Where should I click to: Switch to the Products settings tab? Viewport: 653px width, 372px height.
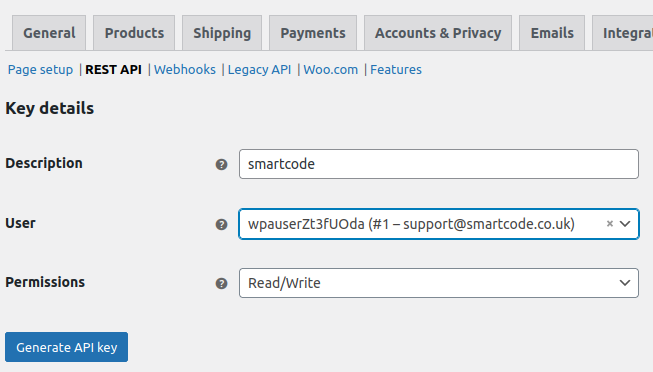(134, 33)
